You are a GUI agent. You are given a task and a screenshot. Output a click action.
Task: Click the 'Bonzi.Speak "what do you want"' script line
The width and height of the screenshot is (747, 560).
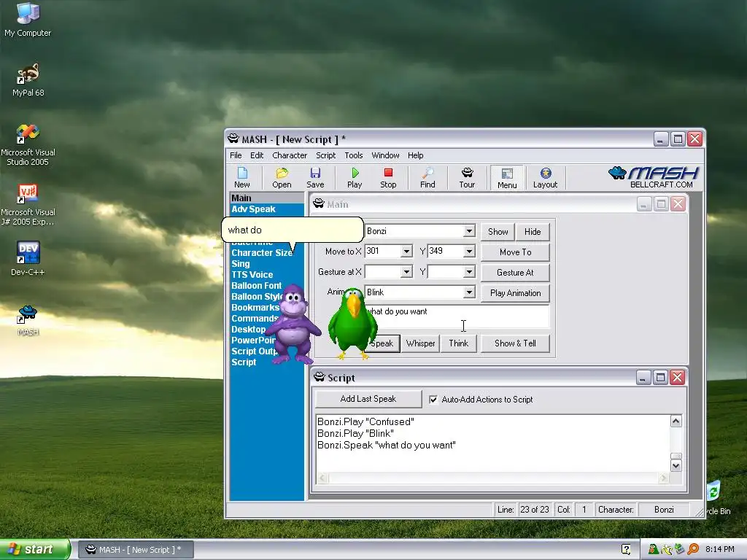coord(387,446)
